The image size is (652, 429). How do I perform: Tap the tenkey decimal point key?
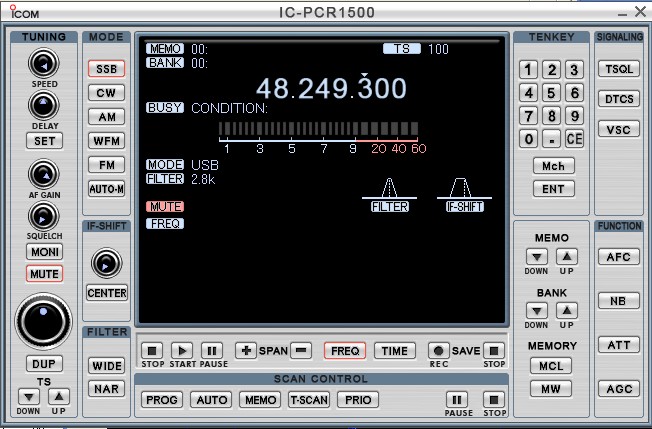click(x=551, y=139)
